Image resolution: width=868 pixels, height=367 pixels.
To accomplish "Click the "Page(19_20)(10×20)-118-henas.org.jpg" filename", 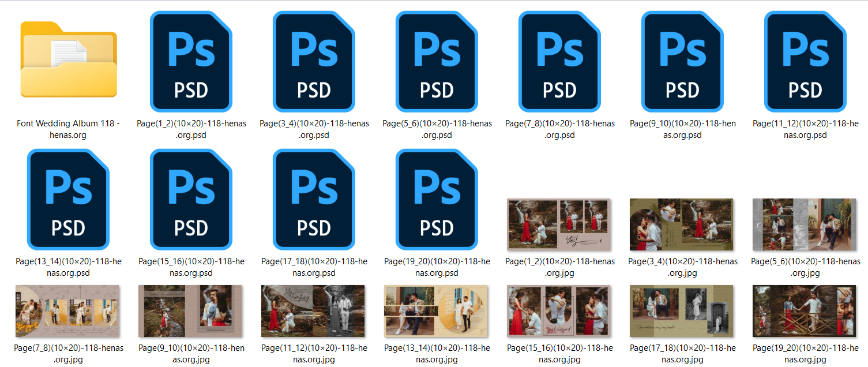I will (x=806, y=354).
